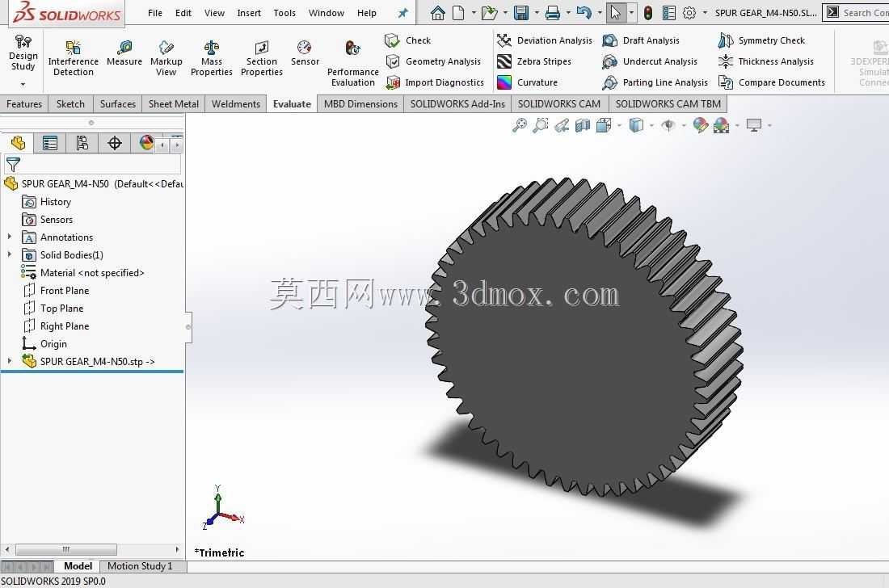Open the Design Study tool
The height and width of the screenshot is (588, 889).
[x=23, y=54]
